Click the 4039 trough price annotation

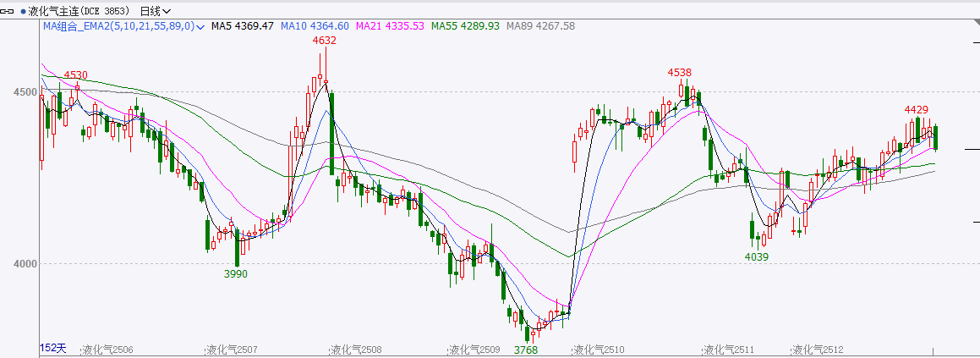pyautogui.click(x=757, y=256)
